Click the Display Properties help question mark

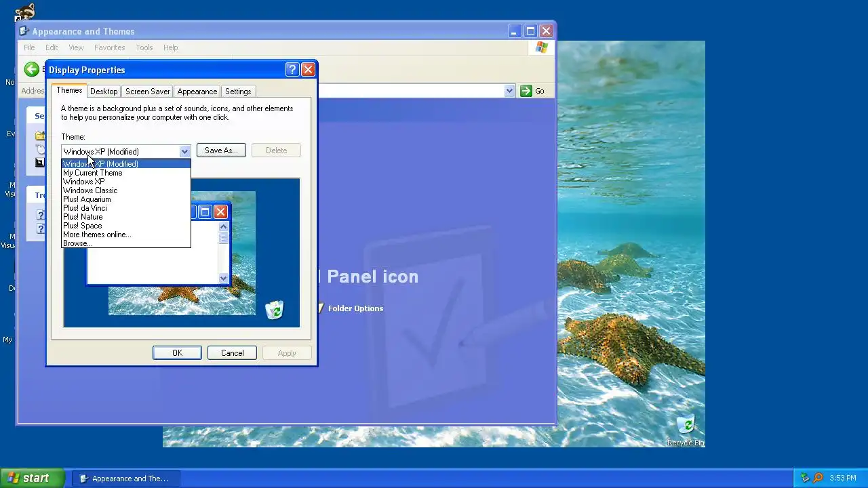(x=292, y=69)
